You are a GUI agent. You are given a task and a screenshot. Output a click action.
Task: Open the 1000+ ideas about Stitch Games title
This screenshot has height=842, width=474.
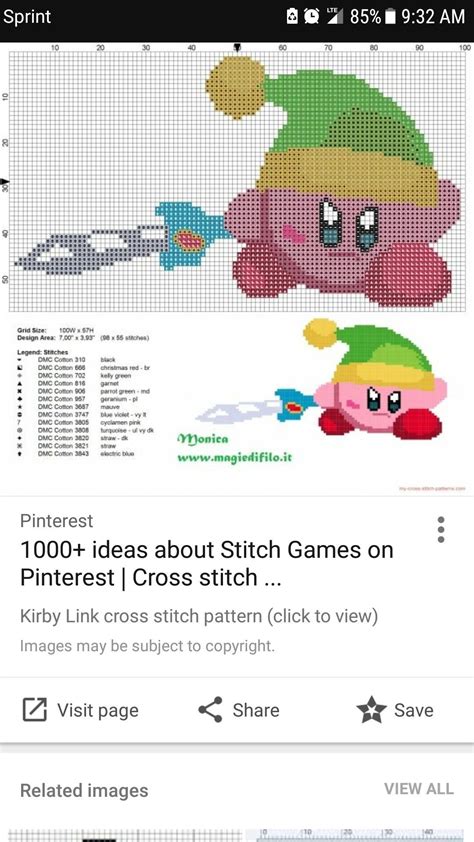click(x=207, y=563)
